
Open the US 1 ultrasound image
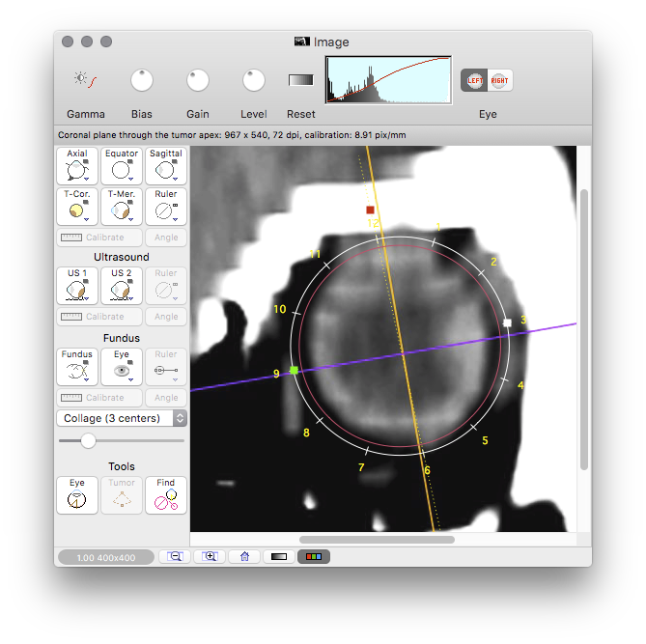pos(77,286)
